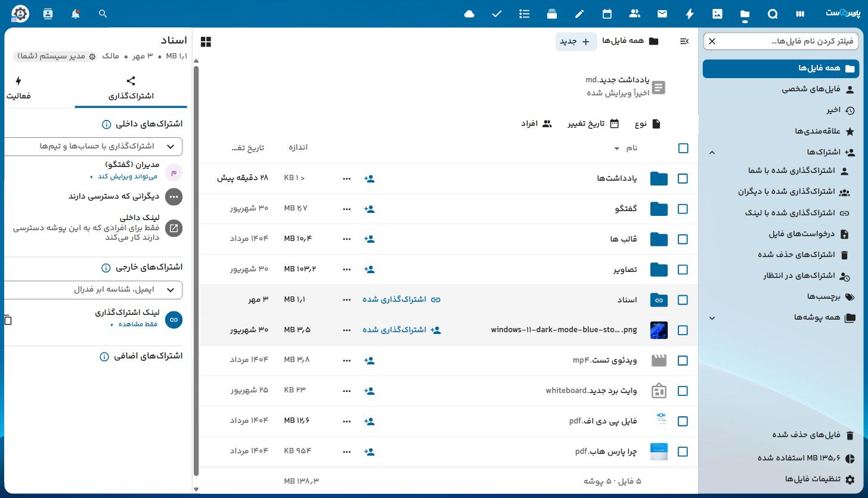Show info for اشتراک‌های داخلی section

coord(106,125)
